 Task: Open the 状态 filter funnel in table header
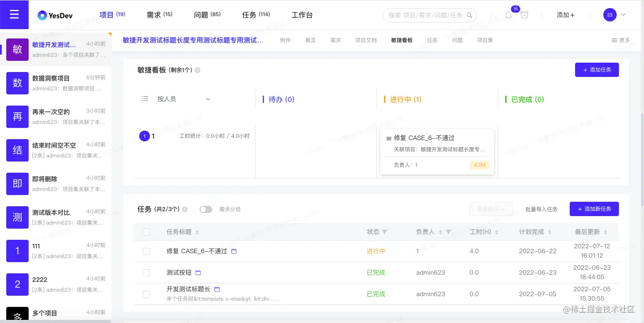[385, 232]
